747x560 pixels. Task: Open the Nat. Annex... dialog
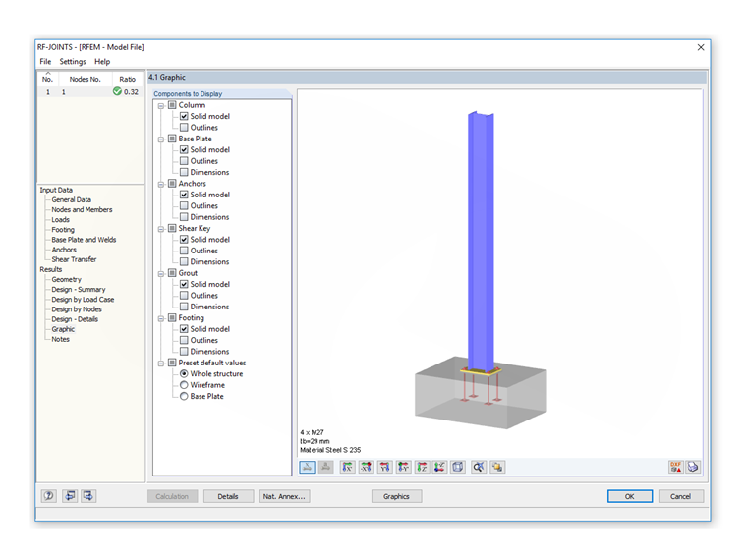pos(284,496)
